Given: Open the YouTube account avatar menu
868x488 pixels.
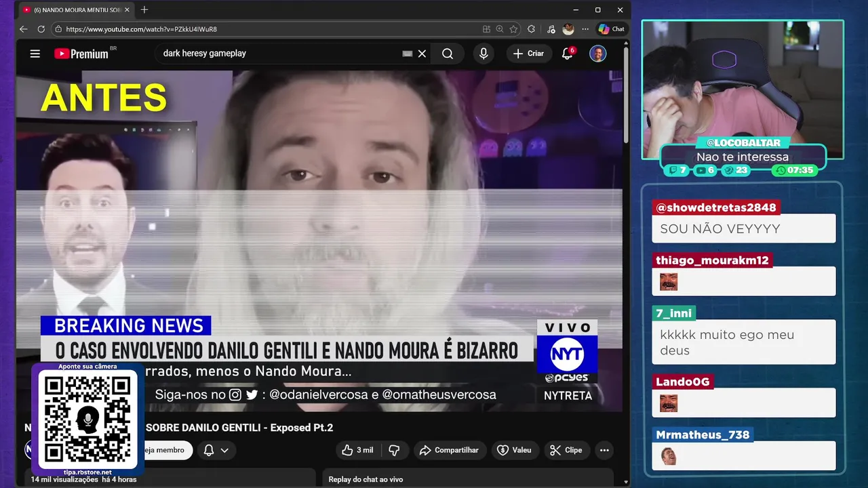Looking at the screenshot, I should click(x=597, y=54).
